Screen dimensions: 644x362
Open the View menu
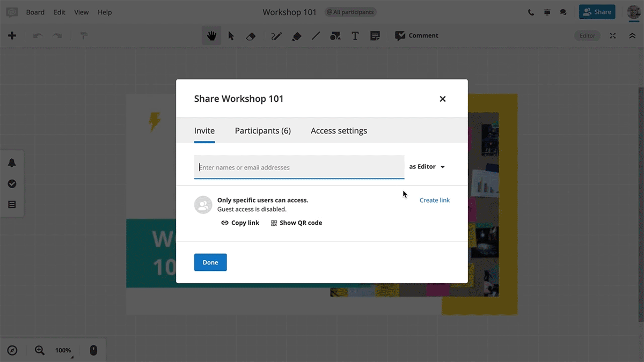pos(82,12)
